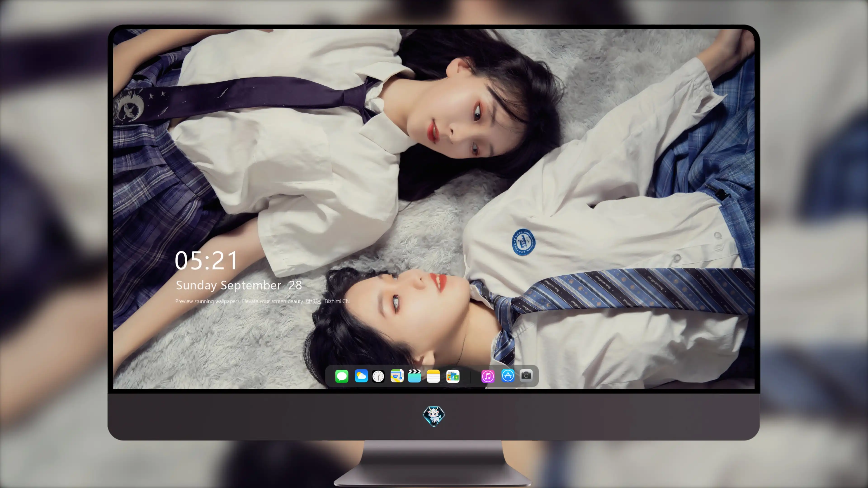Launch the Weather app from the dock
This screenshot has height=488, width=868.
pyautogui.click(x=361, y=376)
